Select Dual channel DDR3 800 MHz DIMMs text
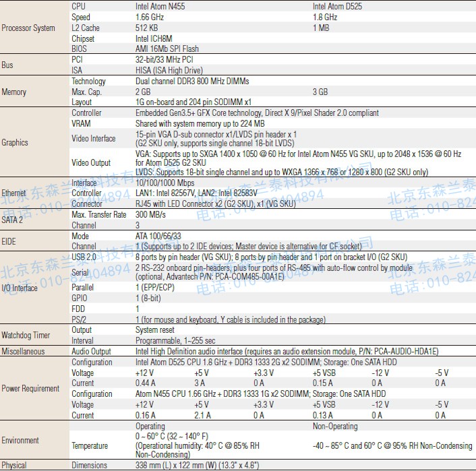This screenshot has width=476, height=471. point(192,81)
